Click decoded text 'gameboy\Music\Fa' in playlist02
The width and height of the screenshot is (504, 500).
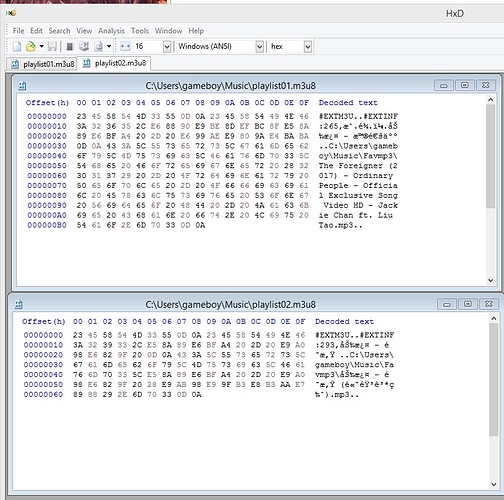354,365
